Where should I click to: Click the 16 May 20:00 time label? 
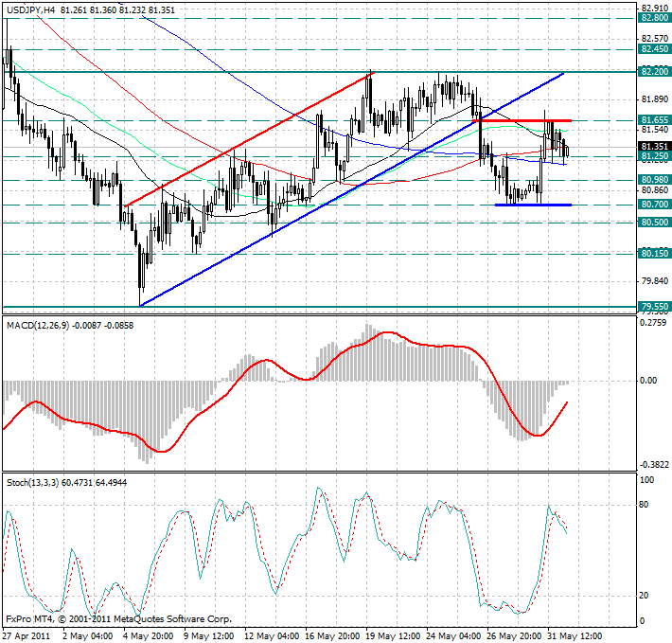(332, 635)
